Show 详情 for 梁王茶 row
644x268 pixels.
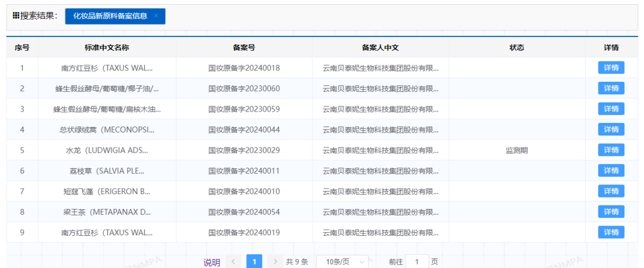611,212
